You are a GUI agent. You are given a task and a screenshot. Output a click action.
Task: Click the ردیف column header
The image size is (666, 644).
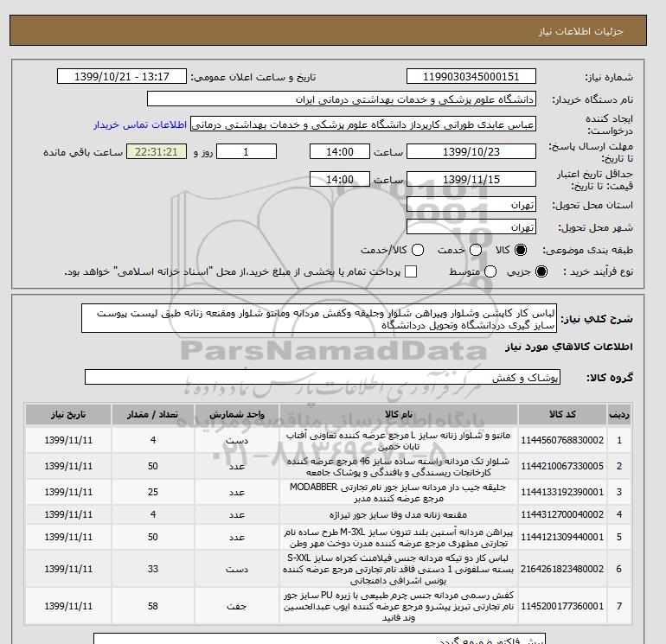pyautogui.click(x=618, y=414)
